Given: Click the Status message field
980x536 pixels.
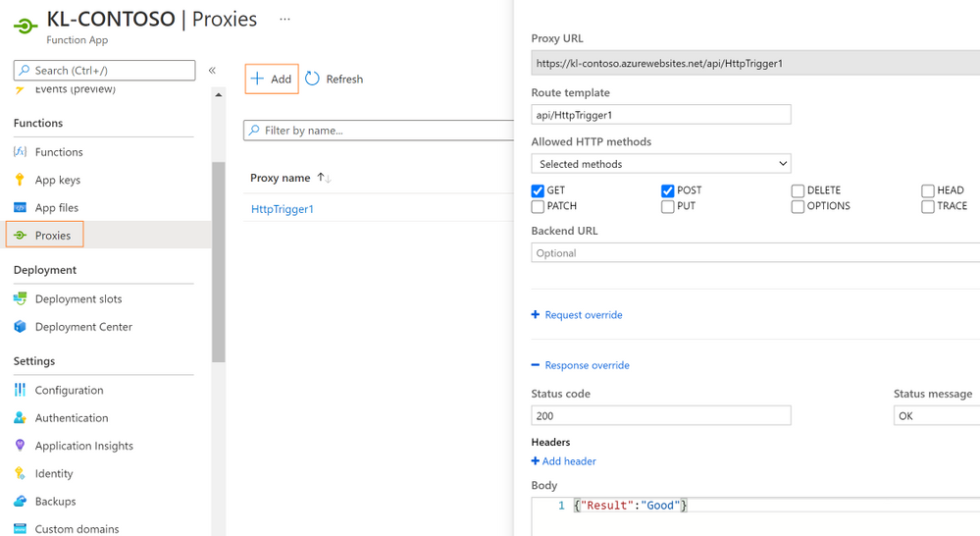Looking at the screenshot, I should (x=936, y=415).
